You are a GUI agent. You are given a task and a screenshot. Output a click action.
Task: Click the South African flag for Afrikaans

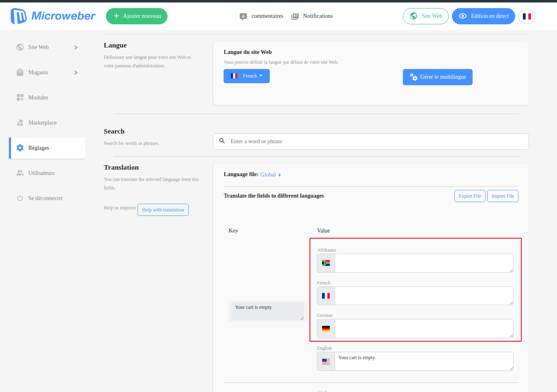coord(325,263)
